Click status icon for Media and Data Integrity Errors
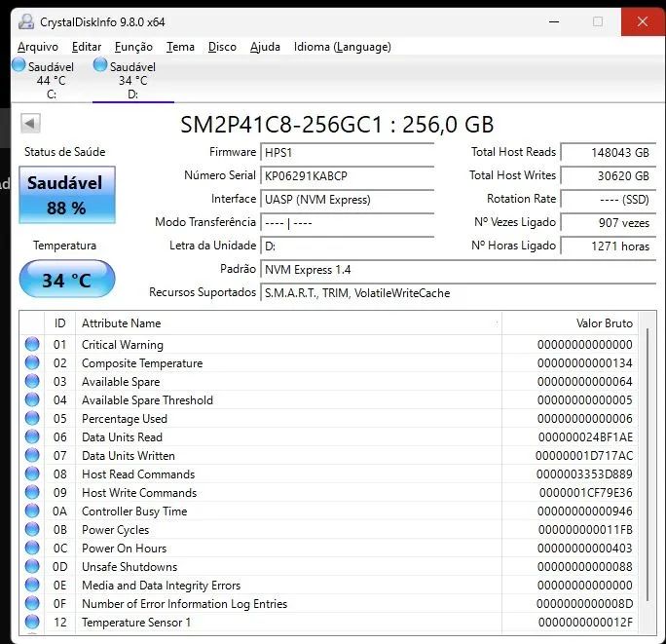 pyautogui.click(x=32, y=585)
